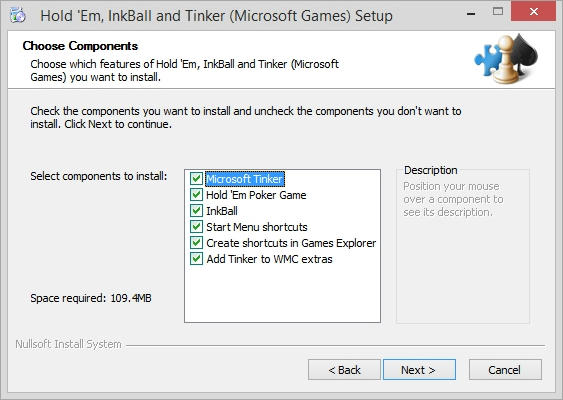Select the Microsoft Tinker label
This screenshot has height=400, width=563.
pos(245,179)
